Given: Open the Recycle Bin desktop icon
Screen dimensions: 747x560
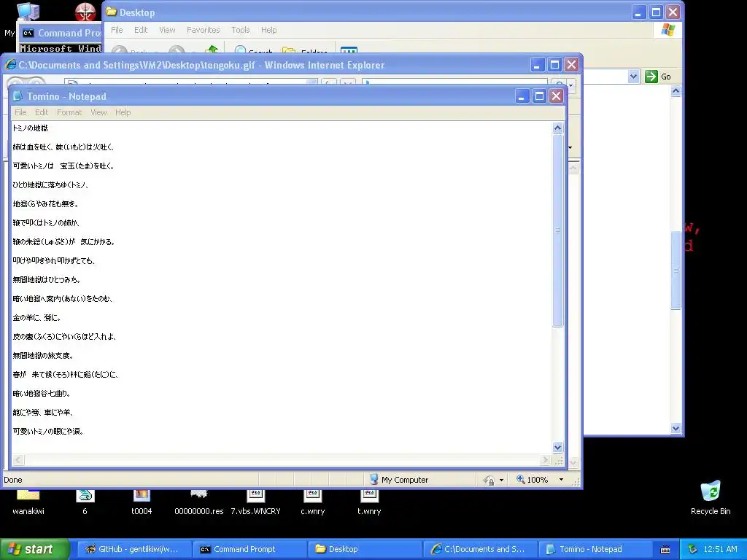Looking at the screenshot, I should (x=711, y=498).
